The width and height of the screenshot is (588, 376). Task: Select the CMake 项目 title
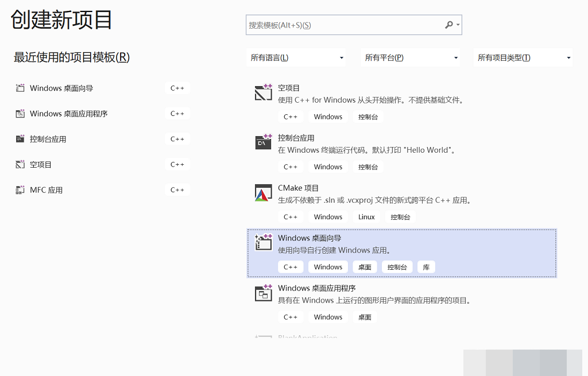tap(298, 188)
